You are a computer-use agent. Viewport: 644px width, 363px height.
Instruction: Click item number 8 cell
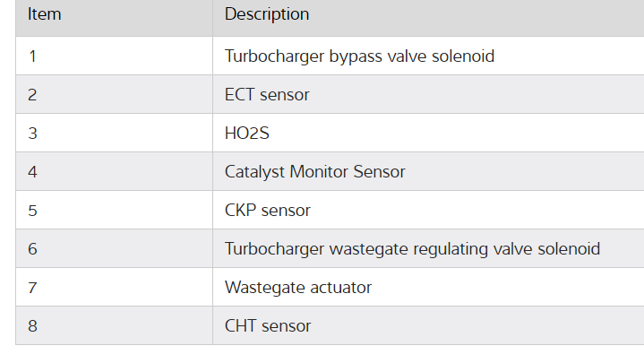pos(33,326)
